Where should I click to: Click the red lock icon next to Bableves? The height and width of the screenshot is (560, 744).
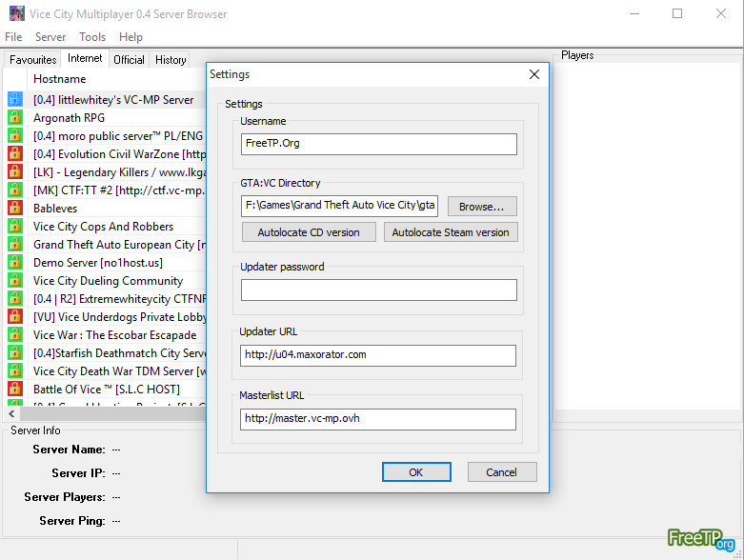14,208
